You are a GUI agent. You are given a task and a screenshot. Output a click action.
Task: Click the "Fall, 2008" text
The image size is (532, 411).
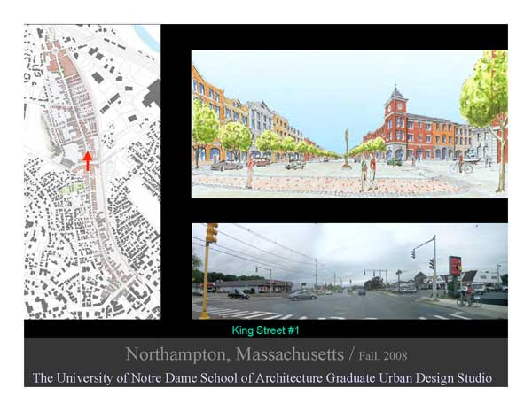tap(383, 356)
